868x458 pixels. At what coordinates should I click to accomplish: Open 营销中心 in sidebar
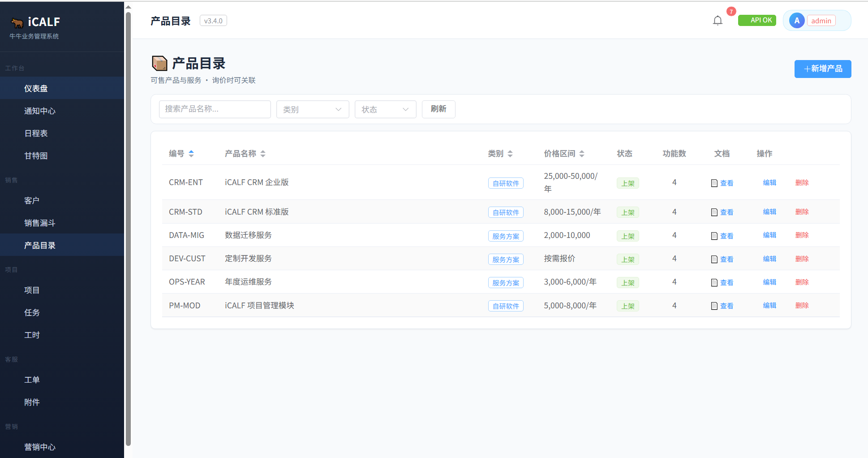coord(62,447)
